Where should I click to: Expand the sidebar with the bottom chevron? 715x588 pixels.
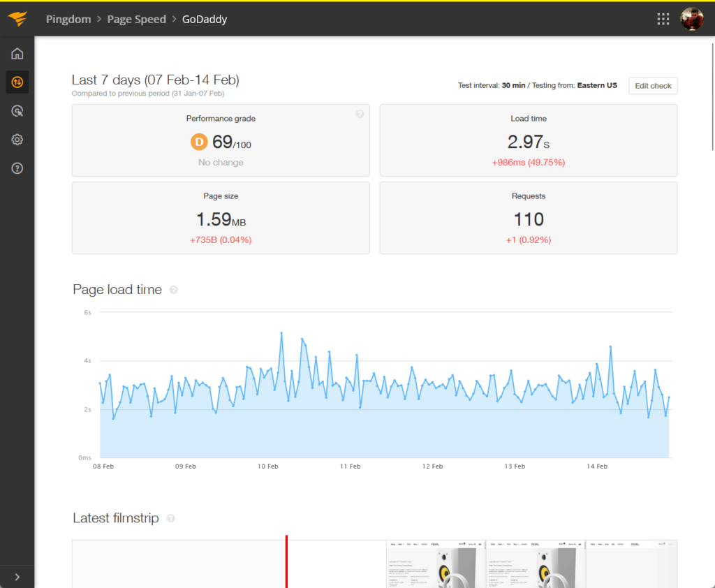17,577
